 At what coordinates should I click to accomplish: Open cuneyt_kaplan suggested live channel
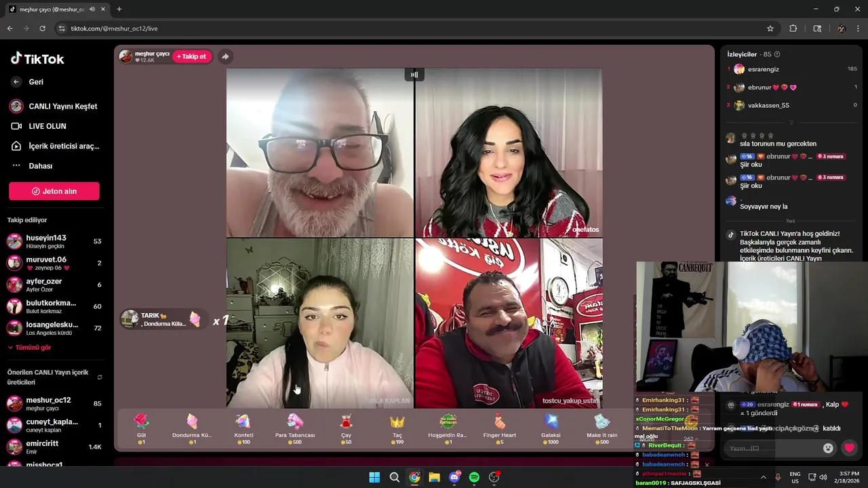coord(54,425)
